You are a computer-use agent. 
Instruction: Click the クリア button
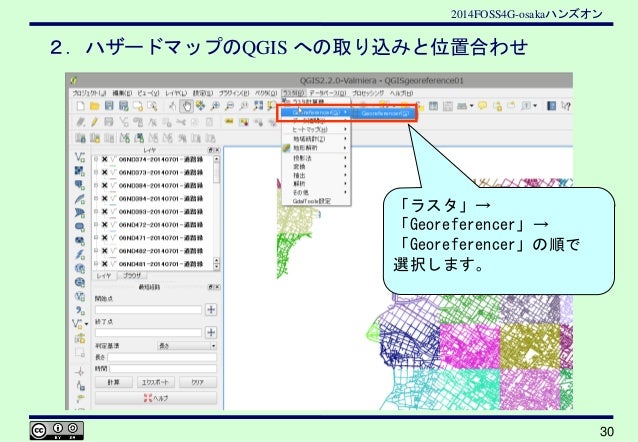click(198, 382)
